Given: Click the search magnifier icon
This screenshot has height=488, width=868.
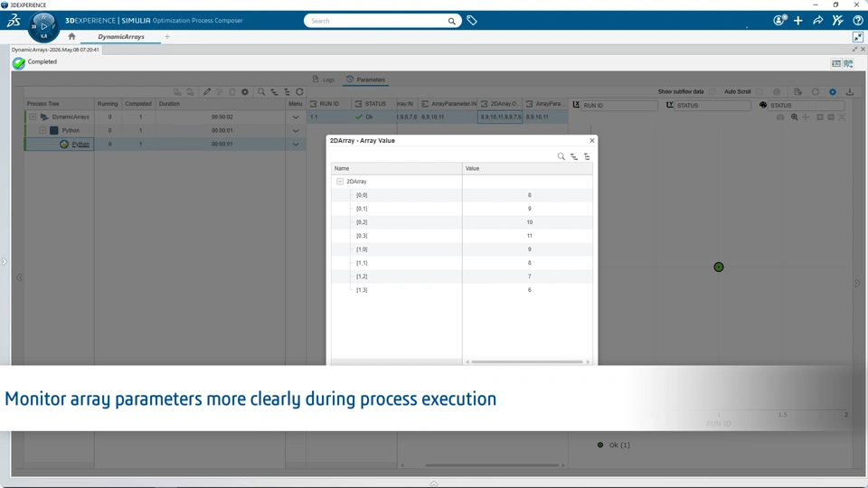Looking at the screenshot, I should point(452,21).
